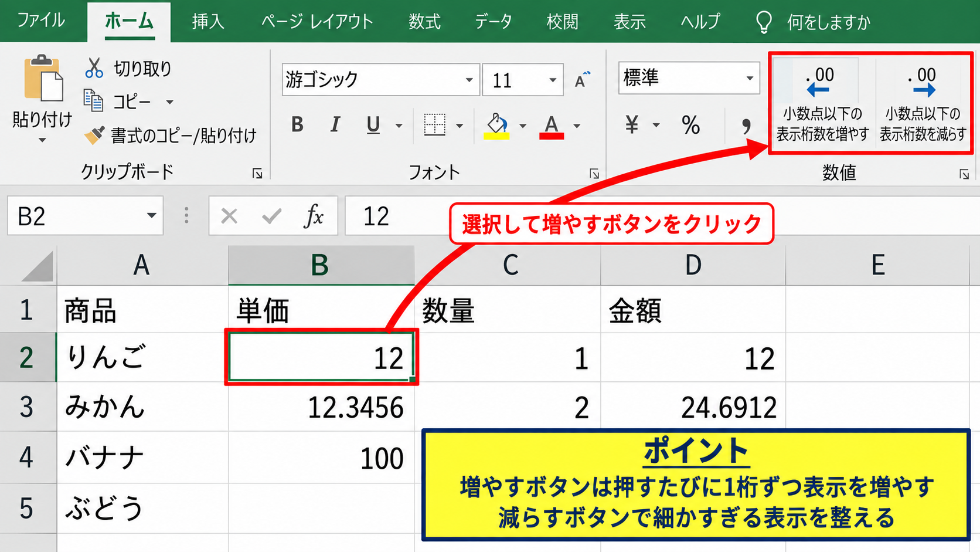Confirm formula entry with check icon
Image resolution: width=980 pixels, height=552 pixels.
271,216
